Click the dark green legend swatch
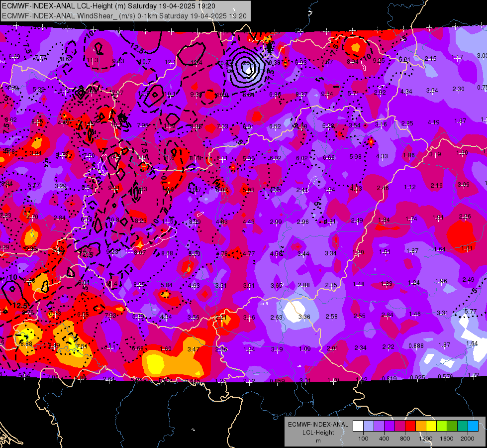 click(452, 426)
